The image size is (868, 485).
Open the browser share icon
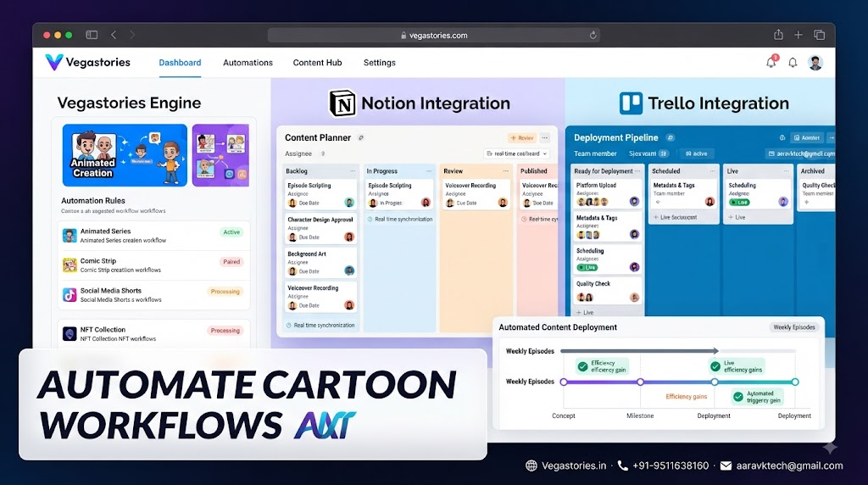tap(778, 34)
